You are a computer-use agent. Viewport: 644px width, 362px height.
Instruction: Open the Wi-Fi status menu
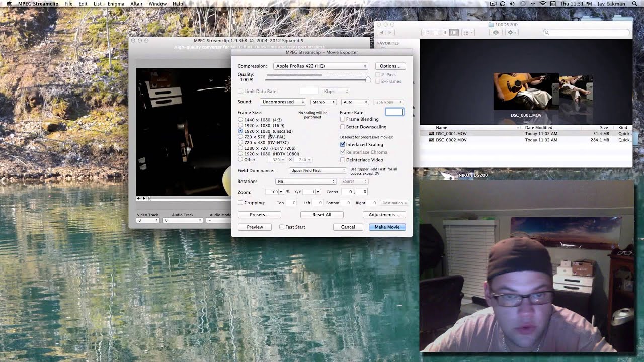point(543,4)
